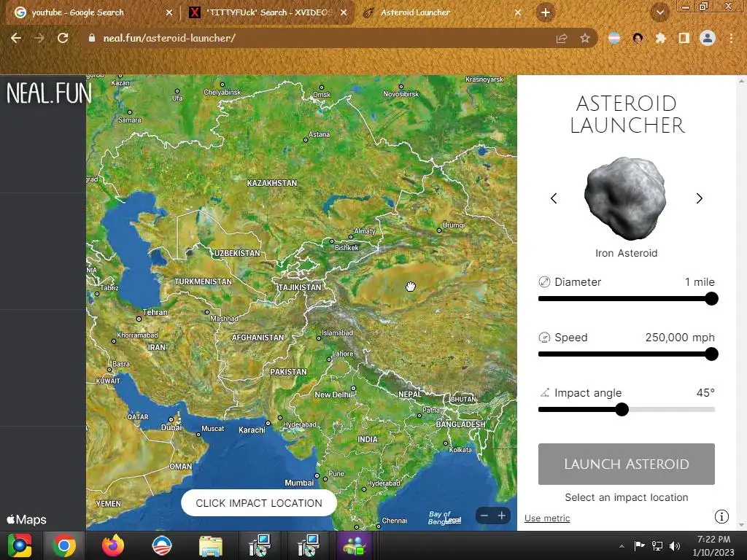The width and height of the screenshot is (747, 560).
Task: Open the volume speaker tray icon
Action: point(675,545)
